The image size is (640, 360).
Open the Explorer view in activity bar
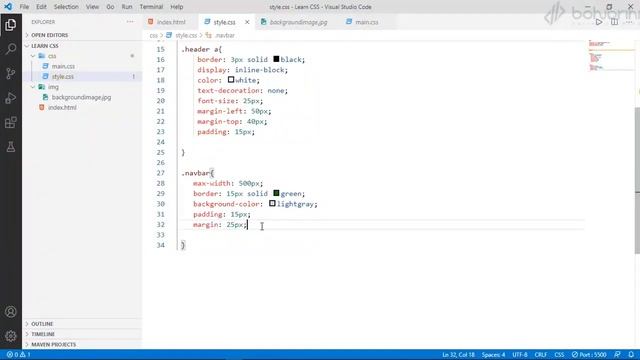11,25
